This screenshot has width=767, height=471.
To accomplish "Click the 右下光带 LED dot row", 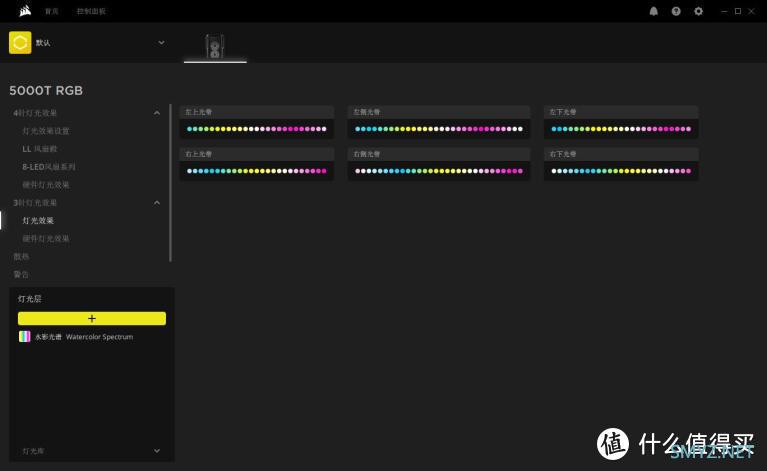I will coord(621,171).
